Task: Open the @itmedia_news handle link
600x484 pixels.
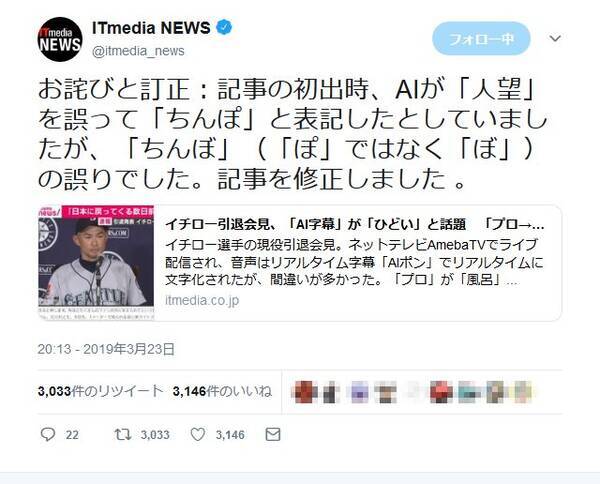Action: 138,51
